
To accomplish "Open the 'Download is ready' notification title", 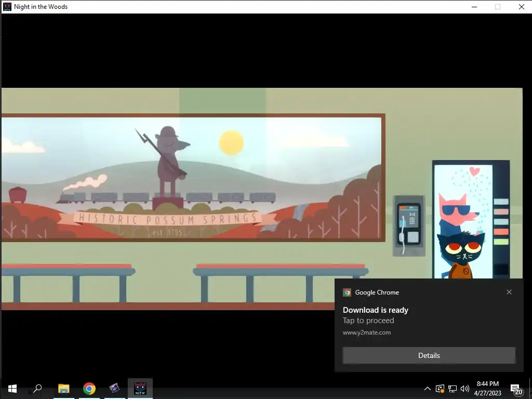I will click(375, 310).
